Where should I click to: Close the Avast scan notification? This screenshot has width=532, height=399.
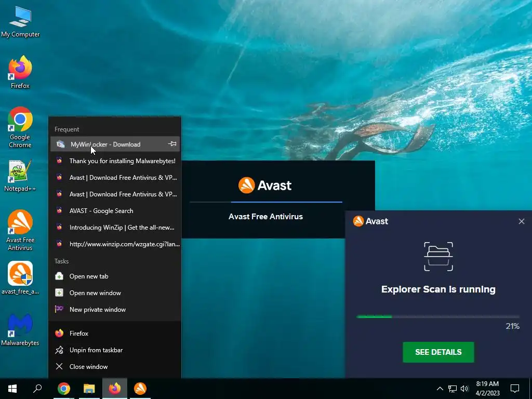tap(522, 221)
